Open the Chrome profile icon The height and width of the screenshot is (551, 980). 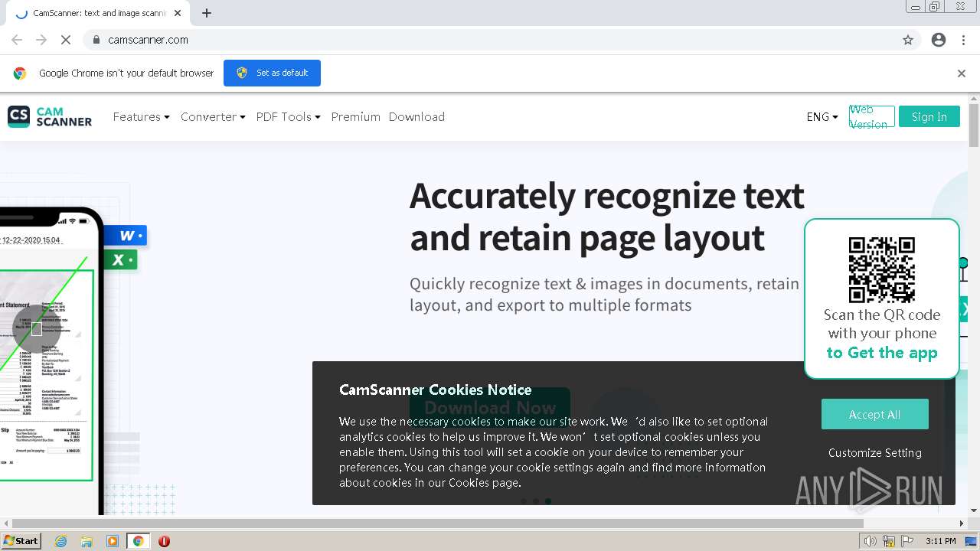(939, 40)
